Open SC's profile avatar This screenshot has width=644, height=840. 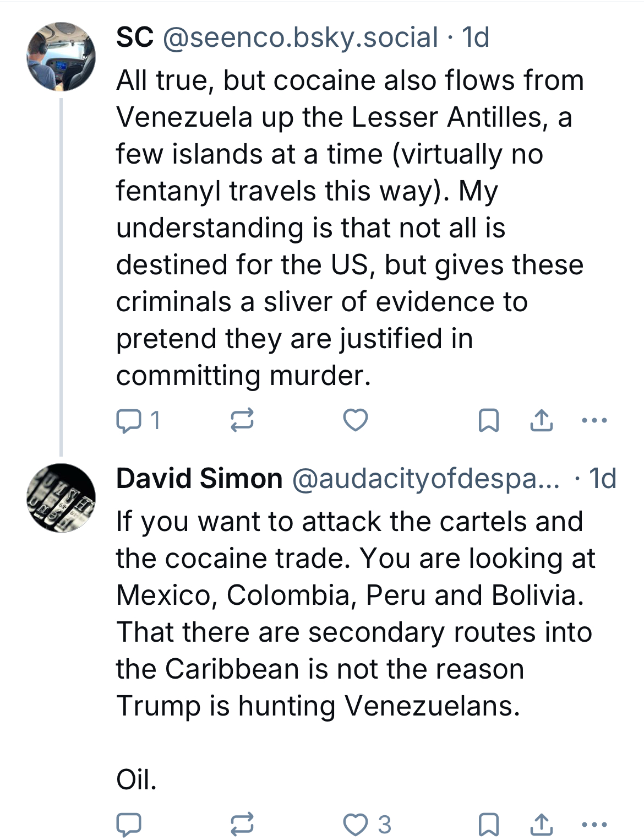click(x=61, y=57)
